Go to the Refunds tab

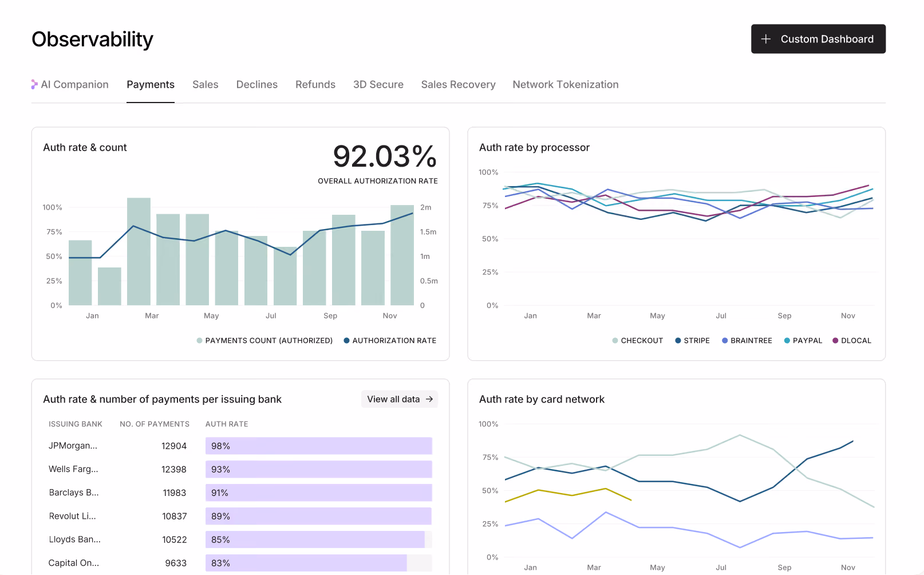[x=315, y=85]
